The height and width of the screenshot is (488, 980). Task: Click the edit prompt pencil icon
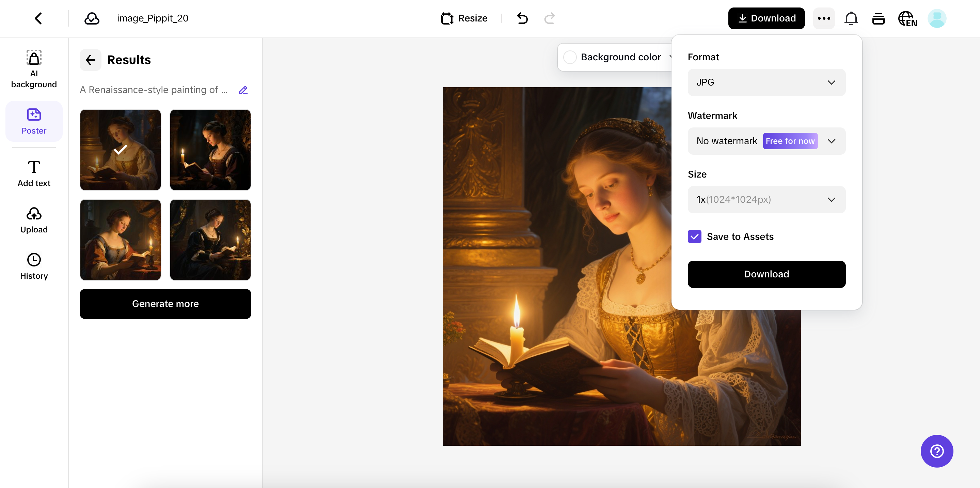[243, 90]
